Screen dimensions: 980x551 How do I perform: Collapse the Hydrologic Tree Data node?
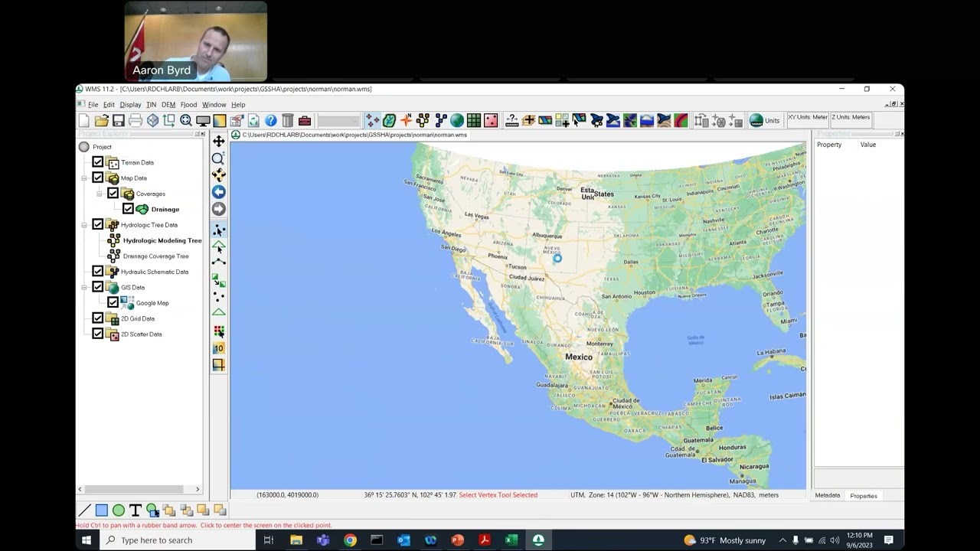(84, 225)
